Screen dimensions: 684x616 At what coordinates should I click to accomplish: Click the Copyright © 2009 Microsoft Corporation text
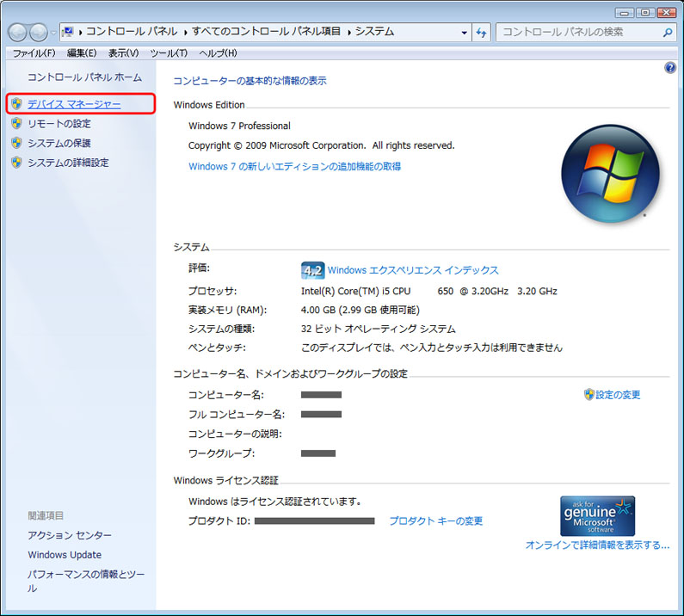(322, 145)
